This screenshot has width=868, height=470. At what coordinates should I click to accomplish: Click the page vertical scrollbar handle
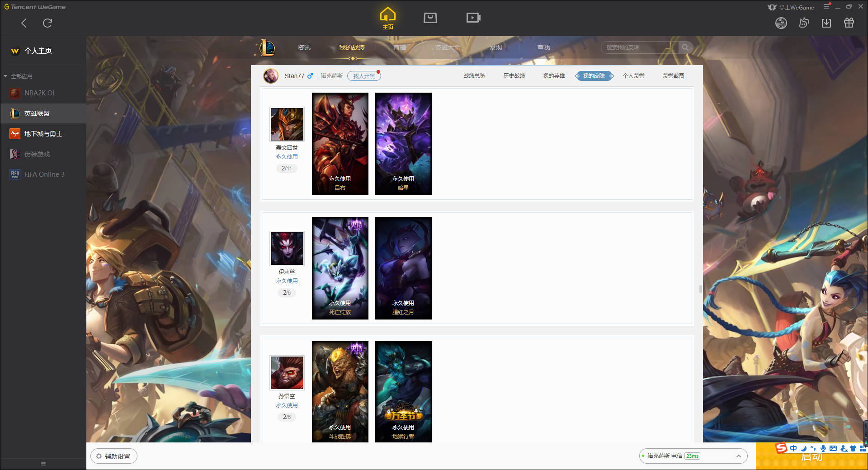pos(700,289)
